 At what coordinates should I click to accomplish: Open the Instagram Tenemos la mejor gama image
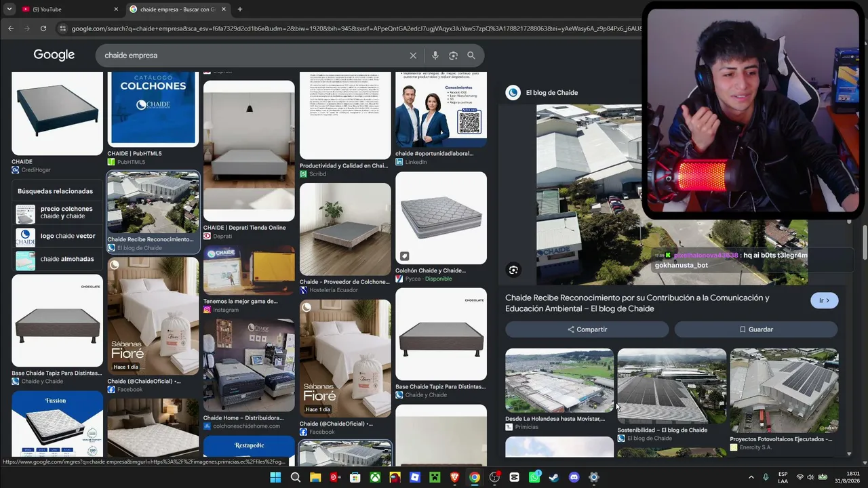point(249,270)
